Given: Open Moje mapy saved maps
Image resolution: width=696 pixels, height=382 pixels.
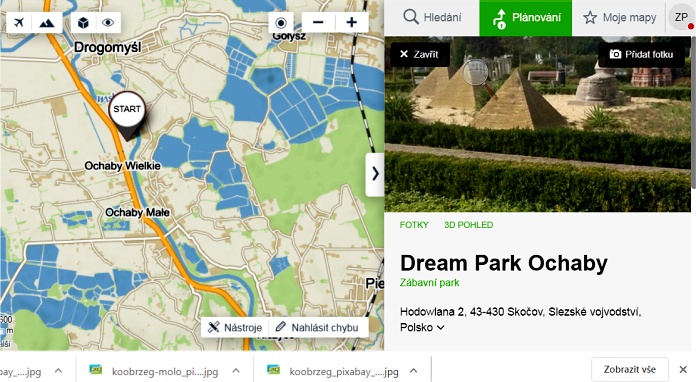Looking at the screenshot, I should [x=620, y=18].
